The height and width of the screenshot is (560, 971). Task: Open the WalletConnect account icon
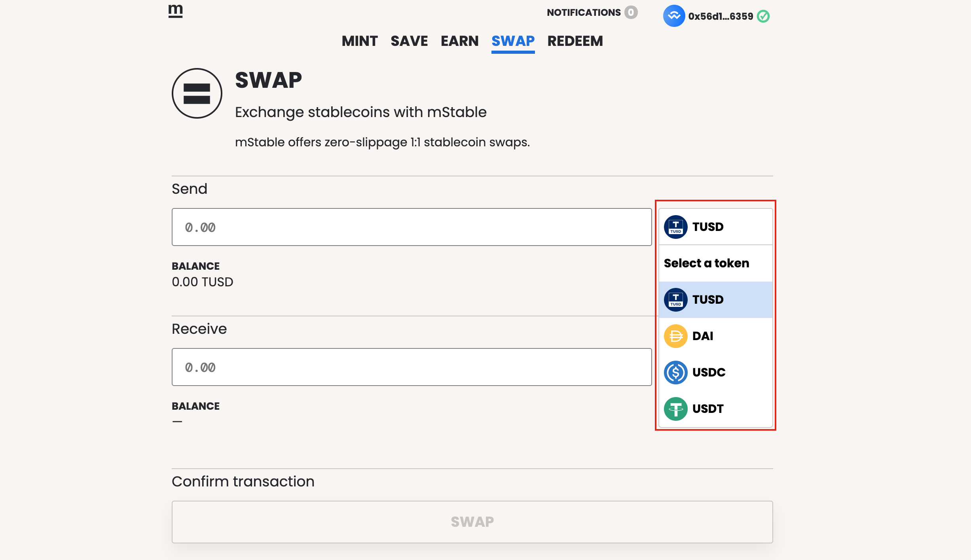[x=674, y=16]
